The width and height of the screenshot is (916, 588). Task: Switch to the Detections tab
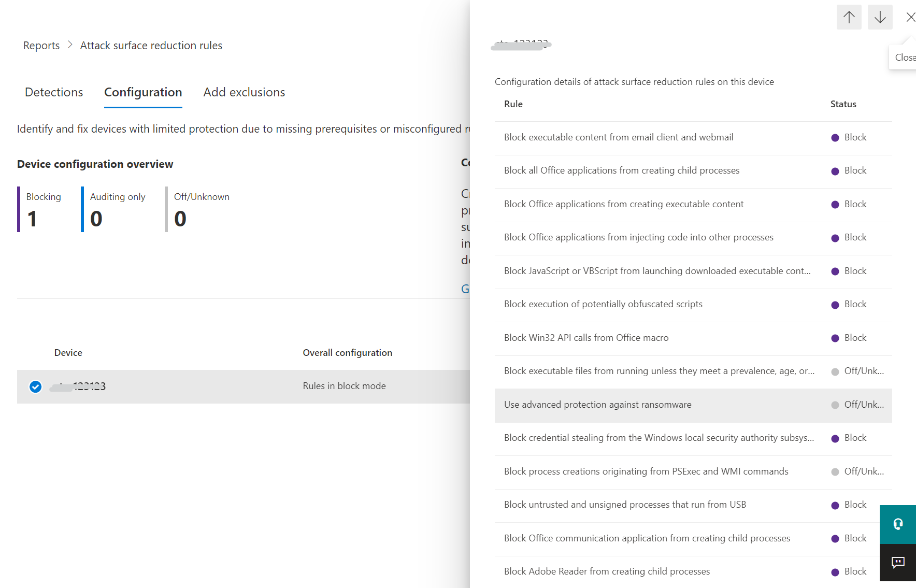[x=53, y=92]
